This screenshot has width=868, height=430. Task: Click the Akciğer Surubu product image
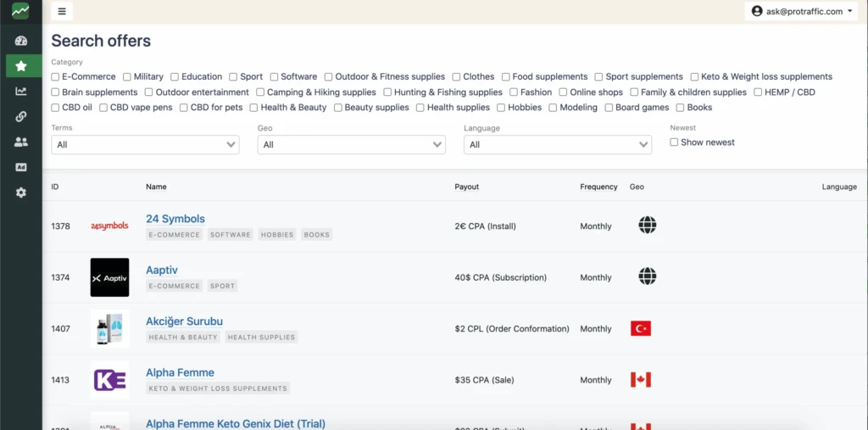click(x=109, y=328)
